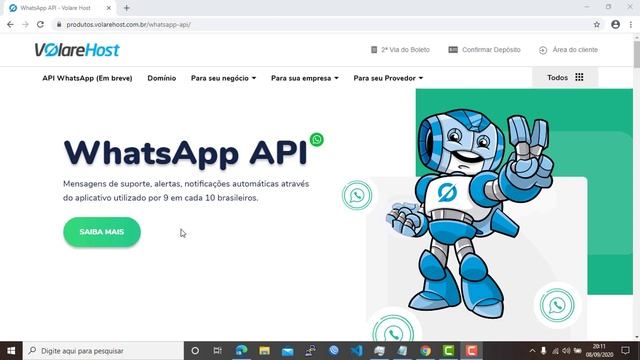Expand the Para seu negócio dropdown

coord(223,78)
